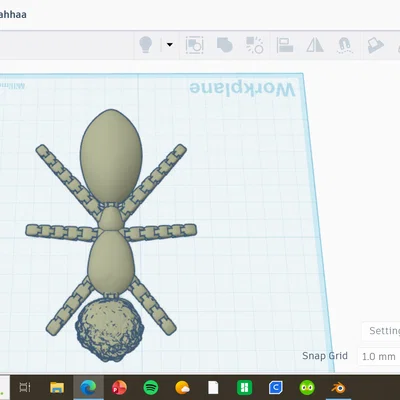Open the weather app taskbar icon

(182, 388)
